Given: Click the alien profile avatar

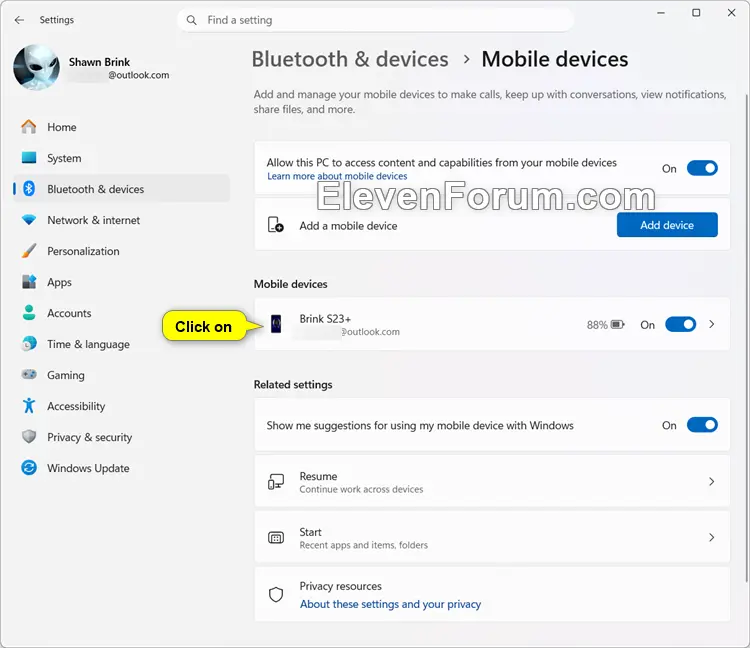Looking at the screenshot, I should pyautogui.click(x=36, y=67).
